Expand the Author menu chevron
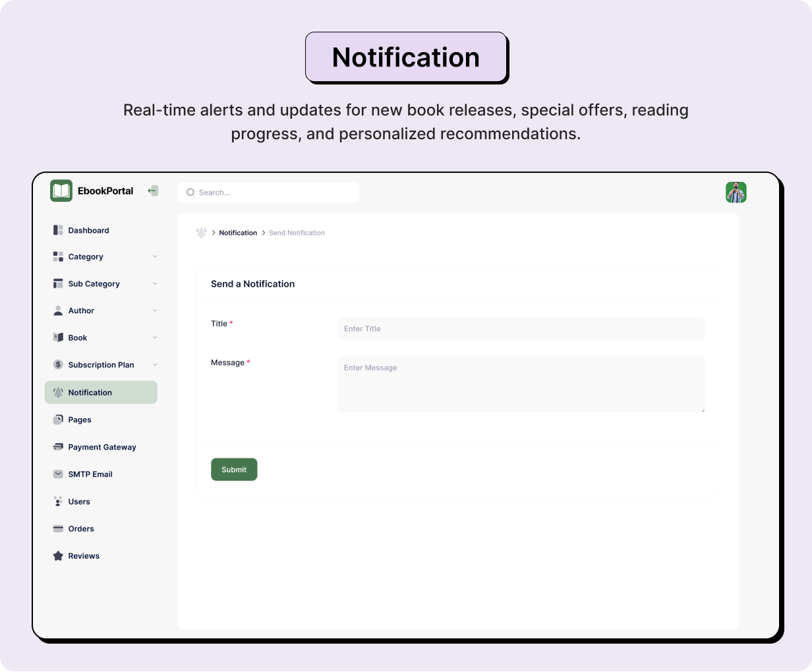The height and width of the screenshot is (672, 812). tap(155, 311)
